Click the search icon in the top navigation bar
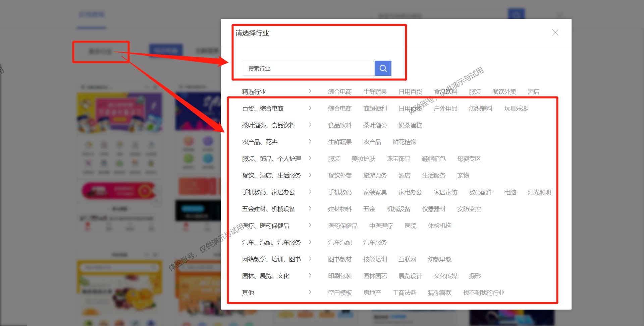This screenshot has height=326, width=644. pos(516,15)
